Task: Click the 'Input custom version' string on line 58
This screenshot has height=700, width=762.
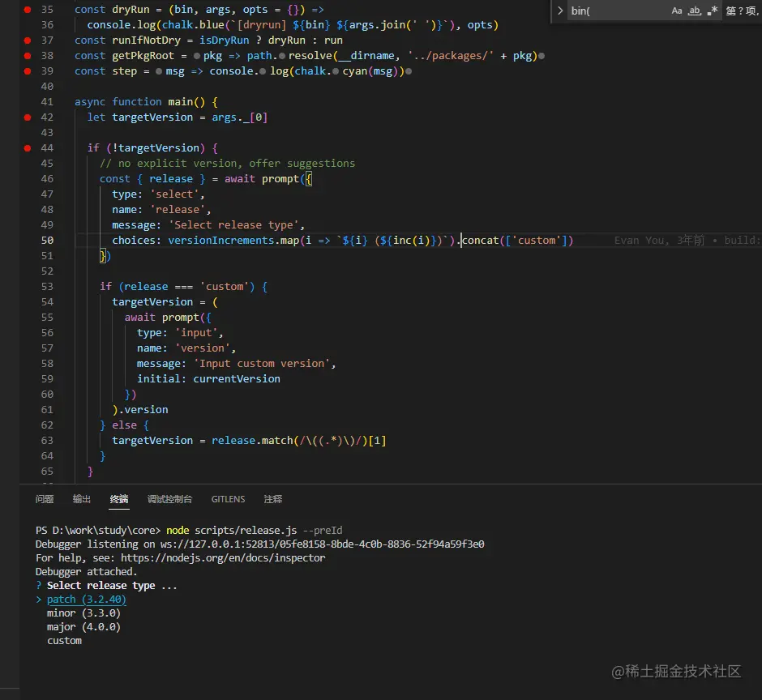Action: (262, 363)
